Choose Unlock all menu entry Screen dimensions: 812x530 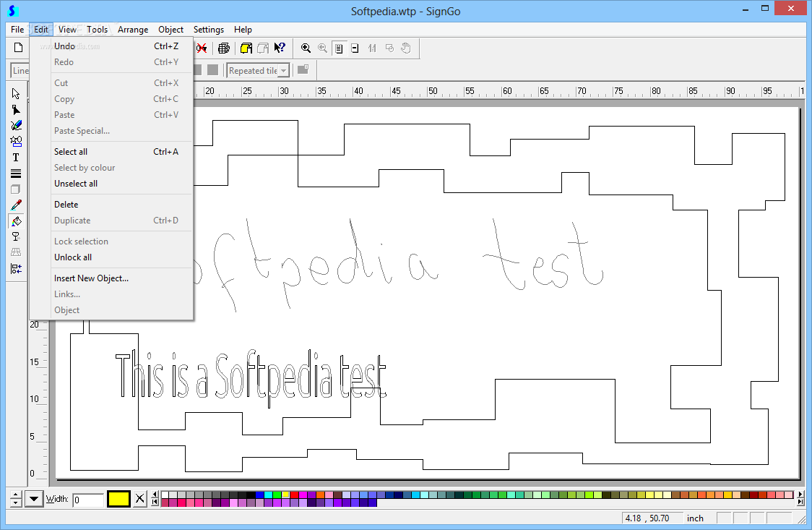pos(111,257)
